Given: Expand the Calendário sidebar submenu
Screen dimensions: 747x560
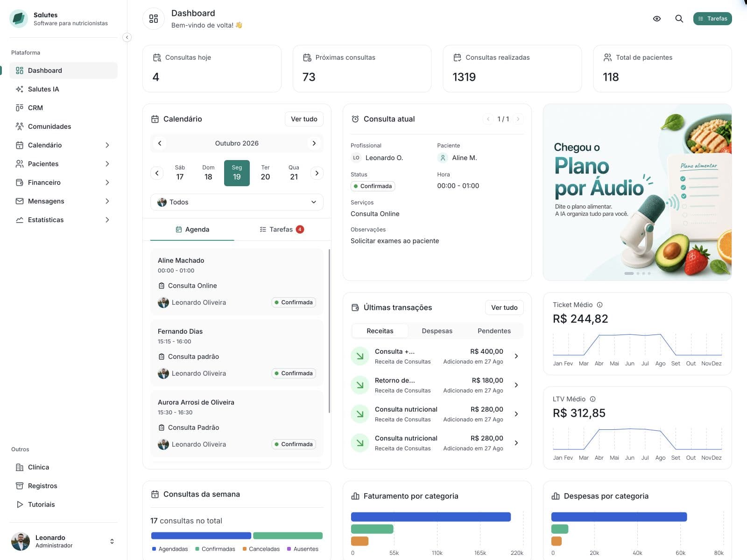Looking at the screenshot, I should coord(107,145).
